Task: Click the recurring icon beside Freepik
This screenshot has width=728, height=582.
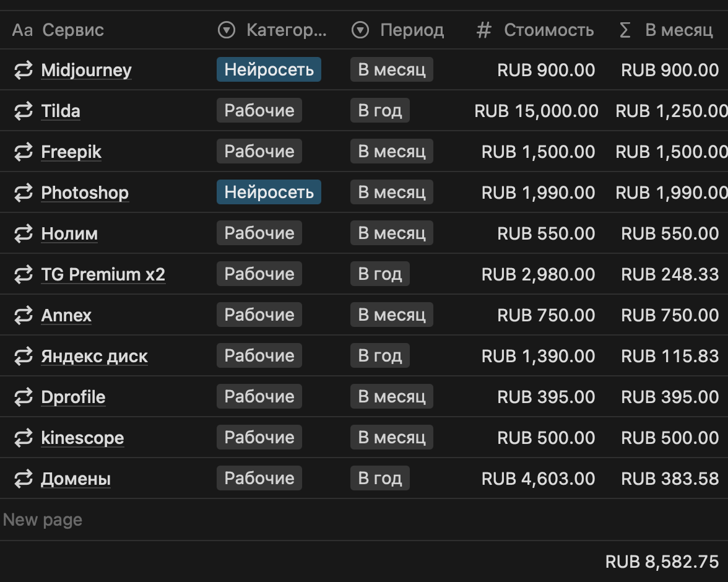Action: pyautogui.click(x=24, y=152)
